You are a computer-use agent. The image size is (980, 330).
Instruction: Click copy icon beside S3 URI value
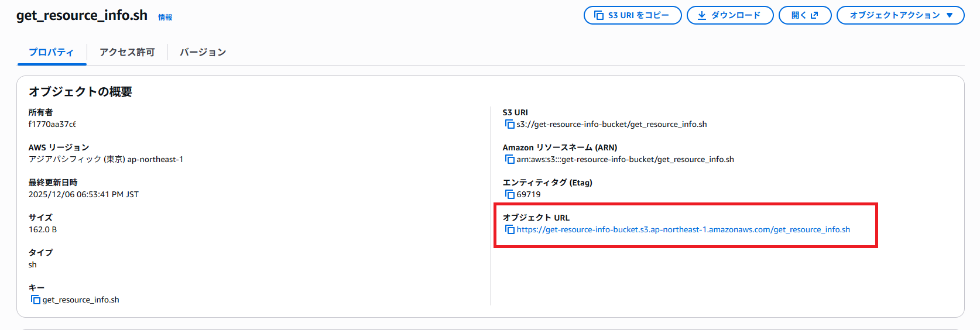pos(509,124)
